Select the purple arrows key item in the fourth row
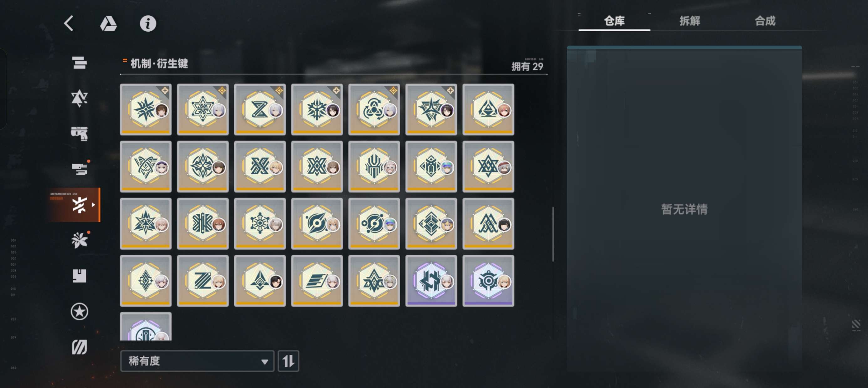Screen dimensions: 868x388 point(431,281)
